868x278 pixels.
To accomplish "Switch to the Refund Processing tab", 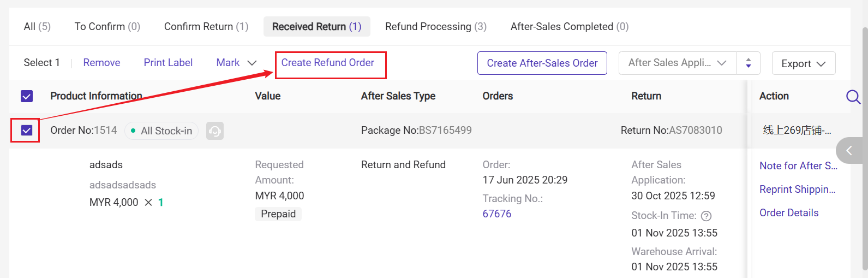I will point(435,27).
